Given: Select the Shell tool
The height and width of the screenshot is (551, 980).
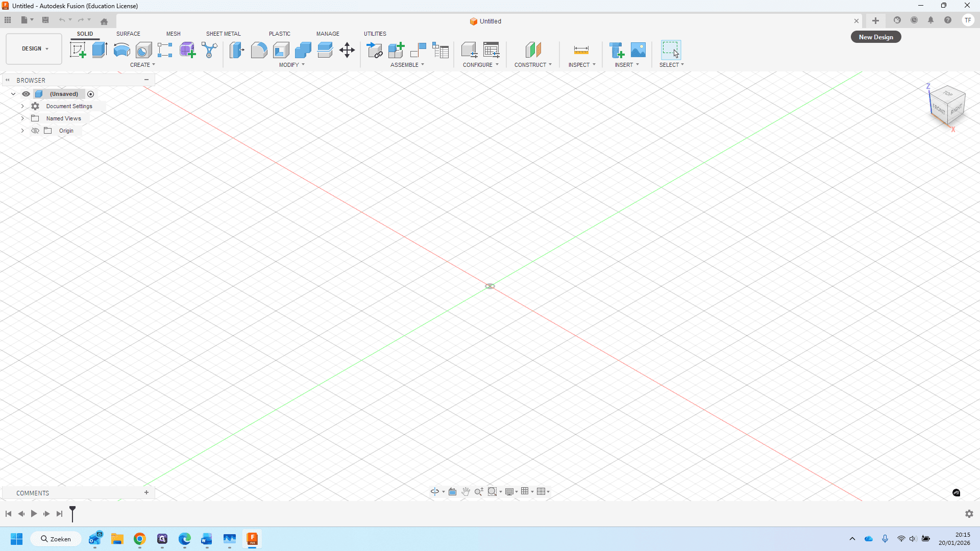Looking at the screenshot, I should (x=281, y=50).
